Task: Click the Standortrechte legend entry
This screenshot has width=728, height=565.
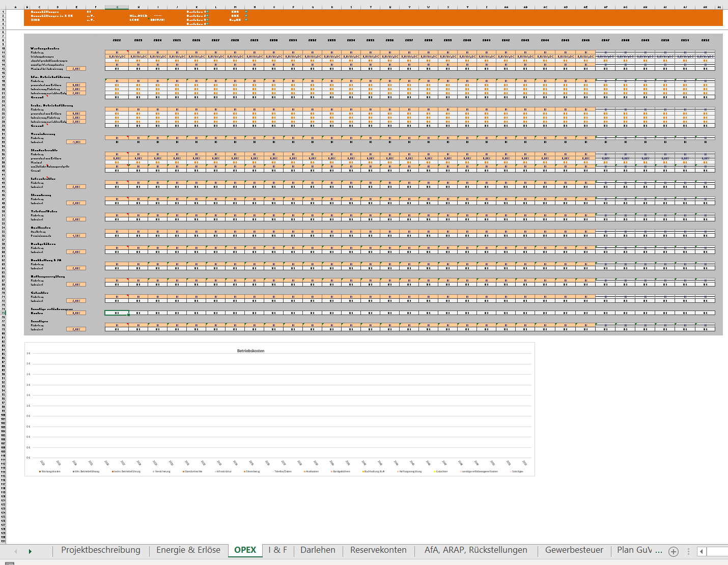Action: click(x=192, y=471)
